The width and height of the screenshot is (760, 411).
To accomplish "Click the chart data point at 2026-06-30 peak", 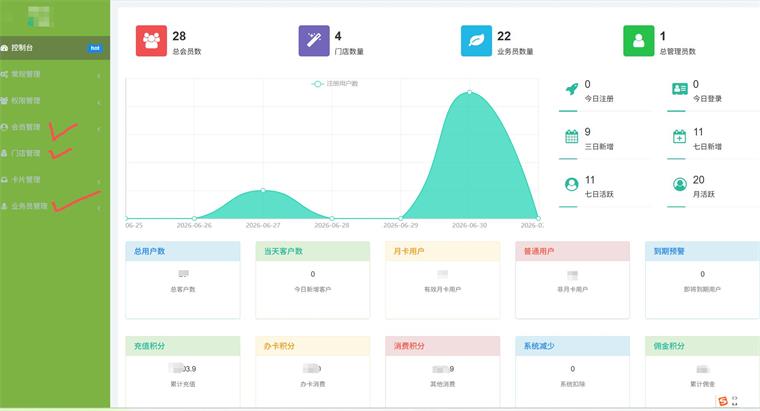I will coord(470,92).
